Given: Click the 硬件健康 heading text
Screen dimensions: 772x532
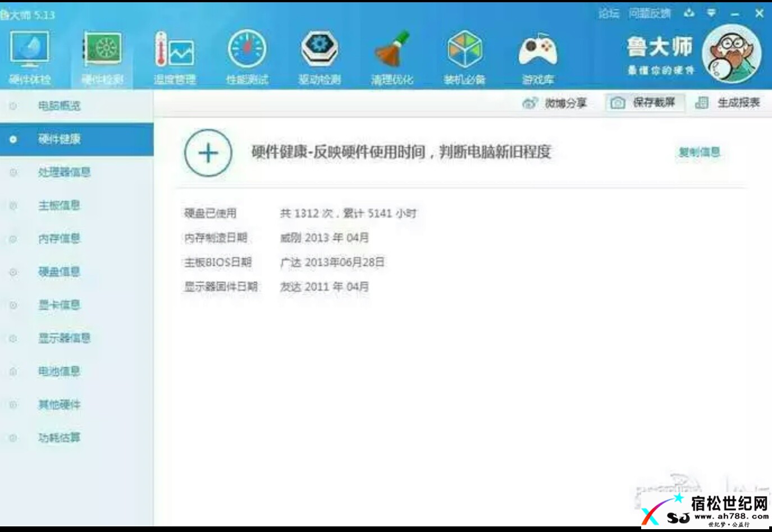Looking at the screenshot, I should click(401, 152).
